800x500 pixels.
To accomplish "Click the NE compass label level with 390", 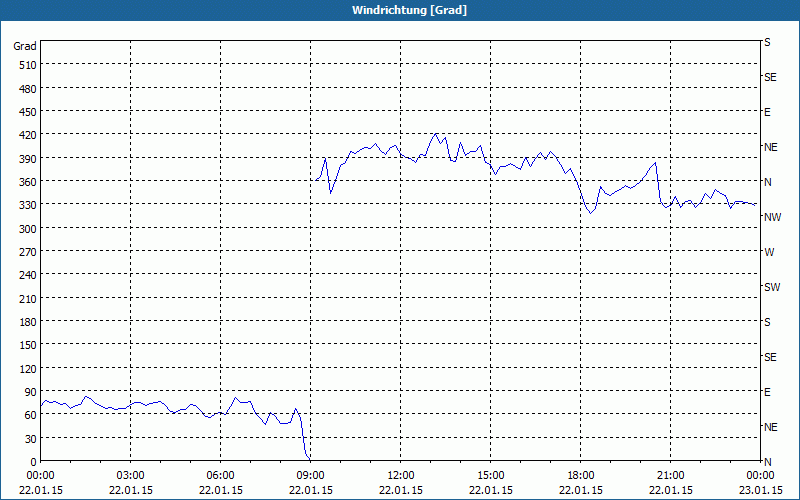I will pos(770,147).
